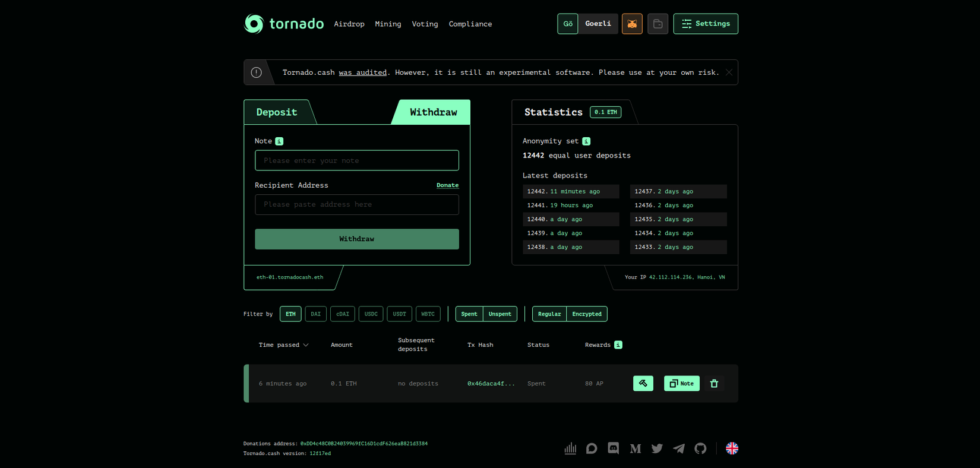
Task: Open the Voting page
Action: (x=425, y=24)
